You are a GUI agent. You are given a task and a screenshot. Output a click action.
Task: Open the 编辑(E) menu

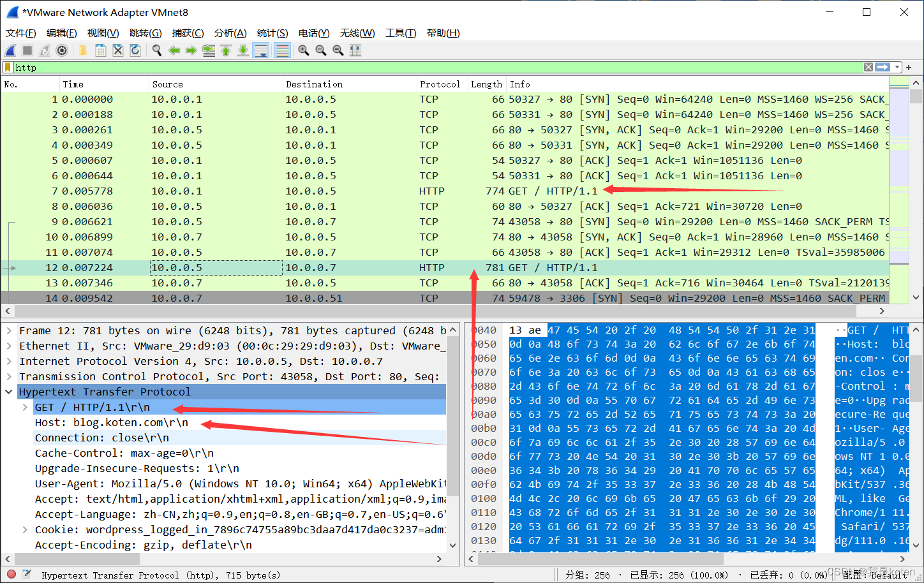pos(62,33)
